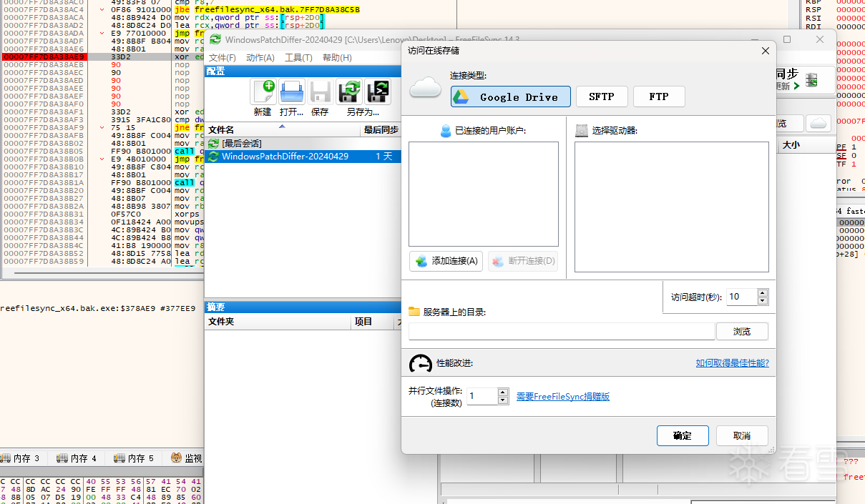This screenshot has height=504, width=865.
Task: Click the 项目 column header in 摘要
Action: click(372, 322)
